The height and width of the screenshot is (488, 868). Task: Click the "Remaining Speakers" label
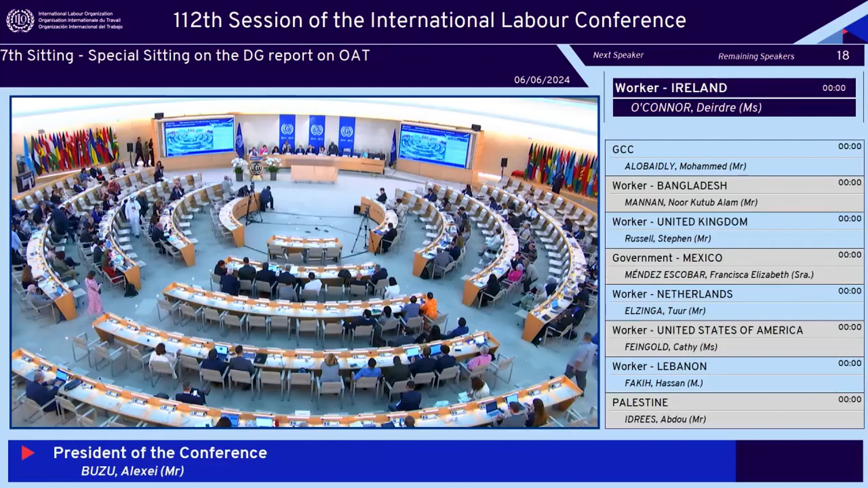[x=756, y=56]
